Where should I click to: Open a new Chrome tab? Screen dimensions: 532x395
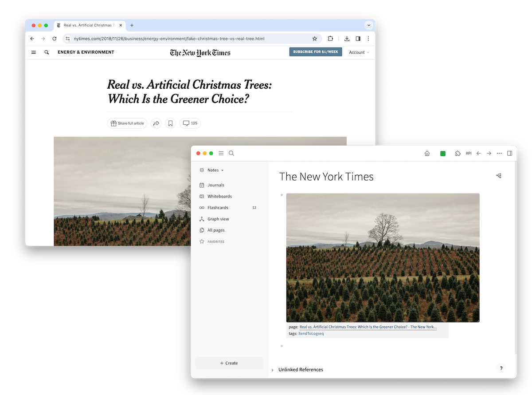(x=132, y=25)
